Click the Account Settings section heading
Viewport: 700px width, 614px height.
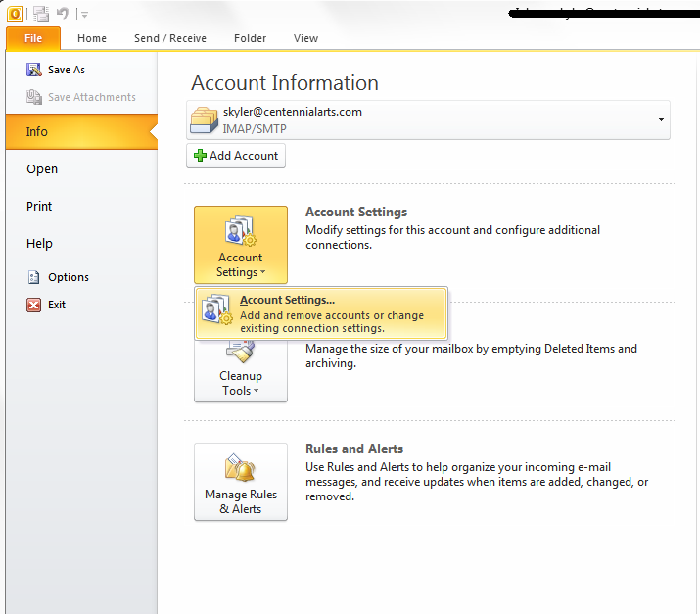tap(356, 213)
